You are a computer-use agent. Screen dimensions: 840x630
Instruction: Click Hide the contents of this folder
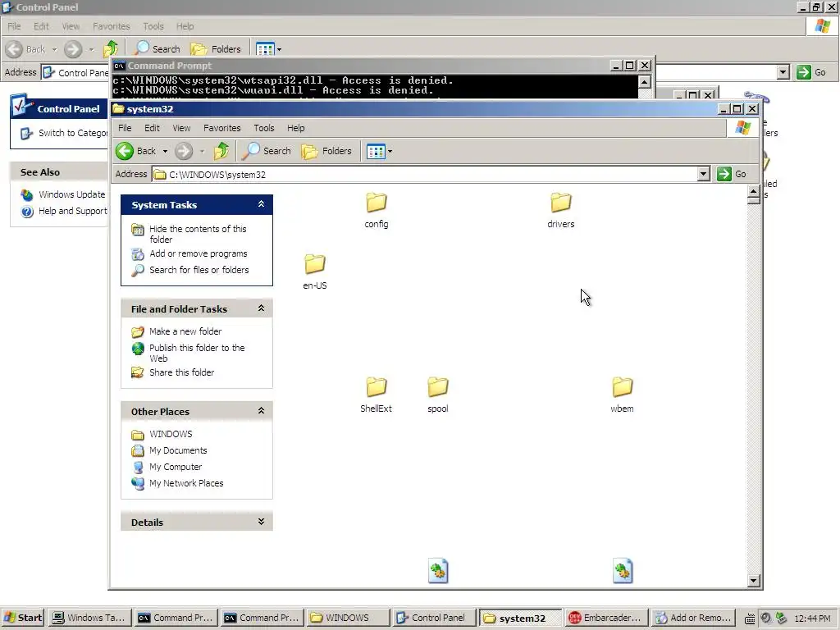[x=198, y=234]
